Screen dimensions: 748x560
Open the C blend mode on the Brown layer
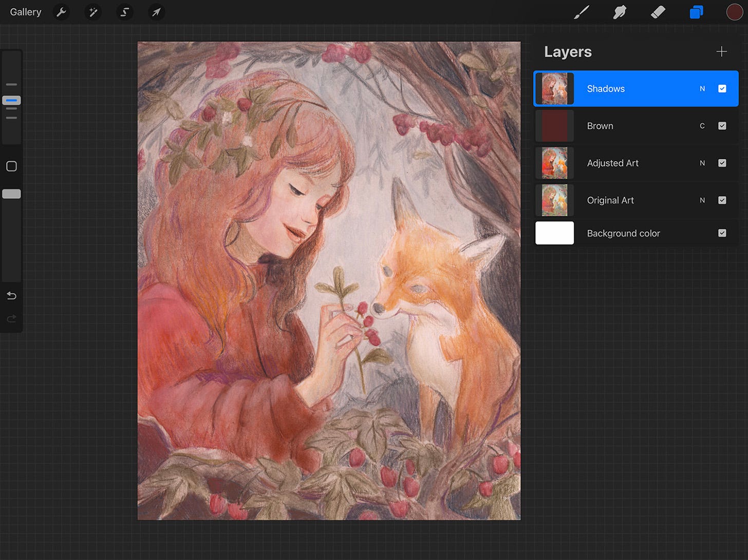pyautogui.click(x=702, y=126)
